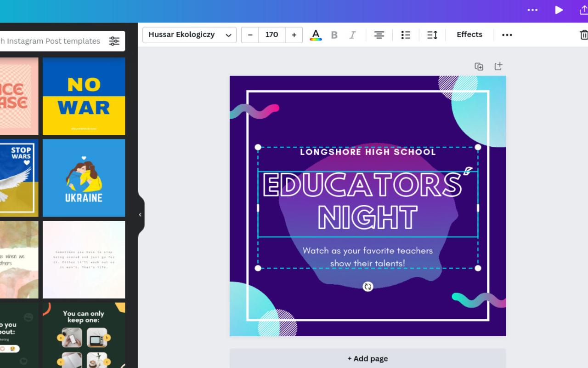The height and width of the screenshot is (368, 588).
Task: Click the font size field showing 170
Action: (x=272, y=35)
